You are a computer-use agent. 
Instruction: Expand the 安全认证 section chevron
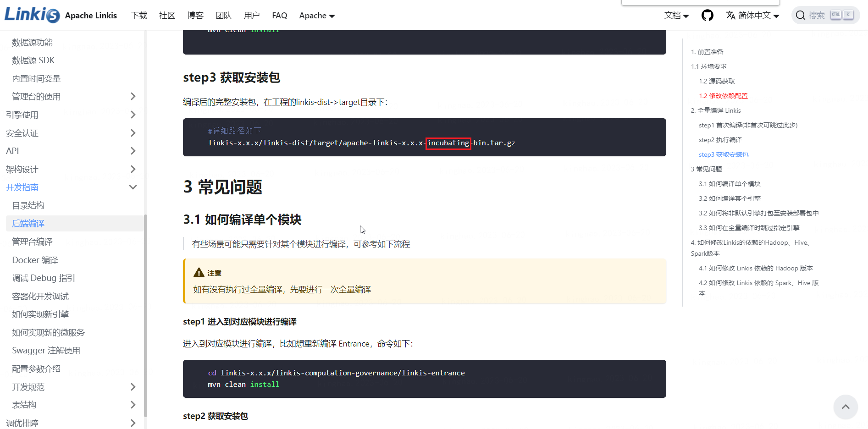pos(133,133)
